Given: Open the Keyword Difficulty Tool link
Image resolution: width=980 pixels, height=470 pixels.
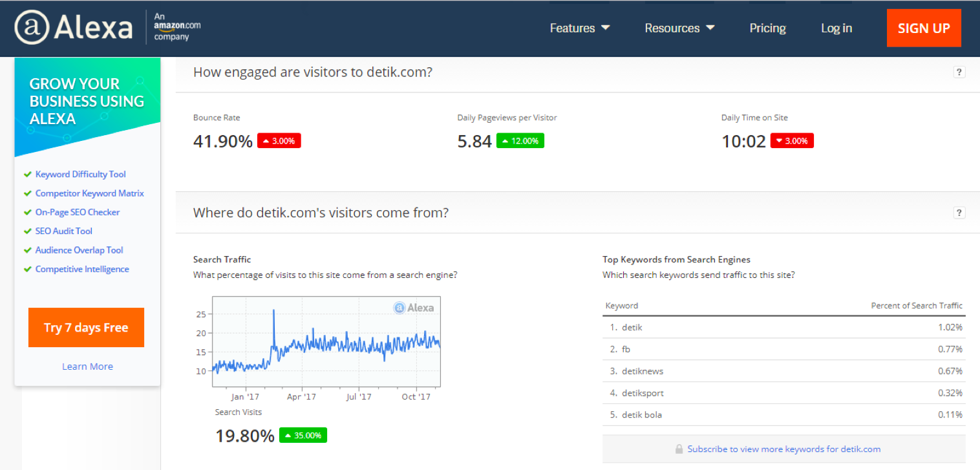Looking at the screenshot, I should coord(81,175).
